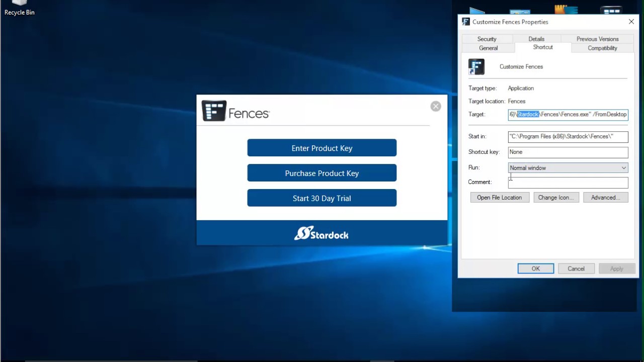Open the Recycle Bin desktop icon
This screenshot has height=362, width=644.
[19, 8]
